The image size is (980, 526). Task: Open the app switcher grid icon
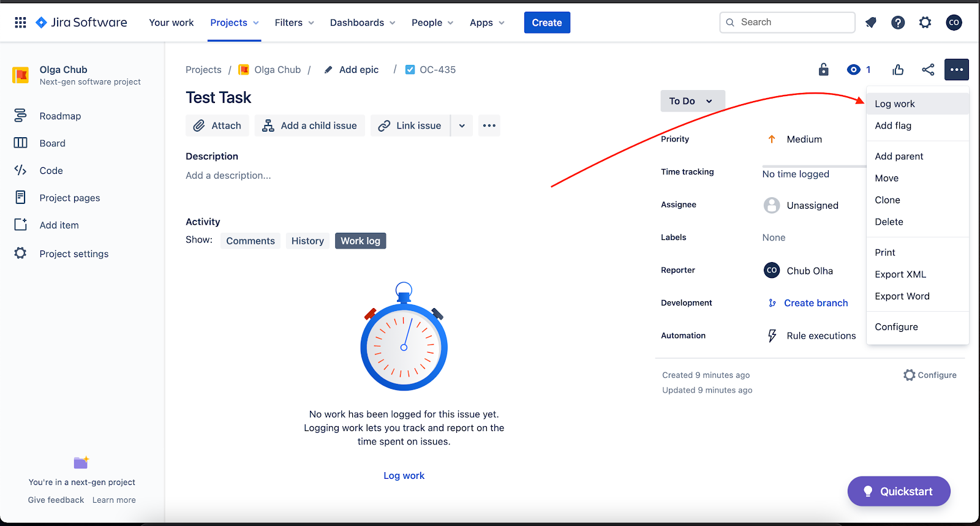20,23
